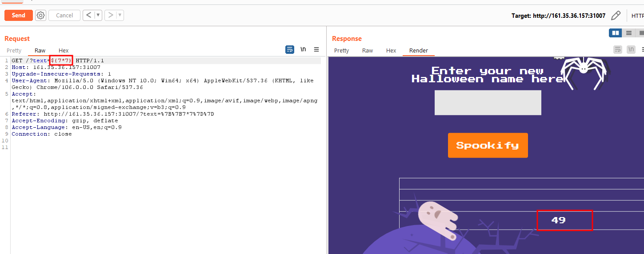Screen dimensions: 644x254
Task: Show non-printable characters in Response panel
Action: pyautogui.click(x=631, y=49)
